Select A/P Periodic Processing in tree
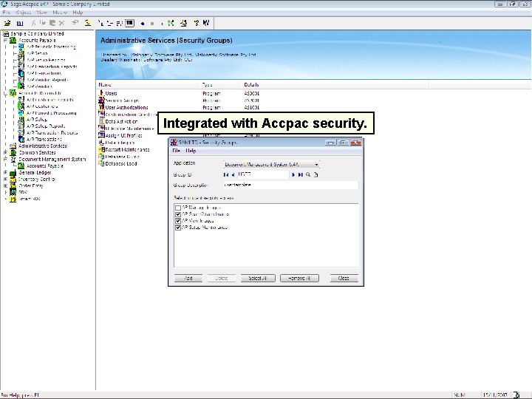 click(x=51, y=47)
